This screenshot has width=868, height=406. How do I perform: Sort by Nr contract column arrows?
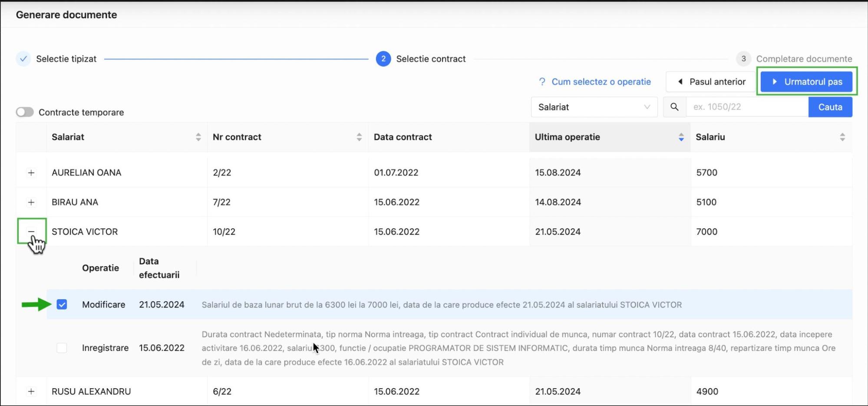tap(359, 137)
